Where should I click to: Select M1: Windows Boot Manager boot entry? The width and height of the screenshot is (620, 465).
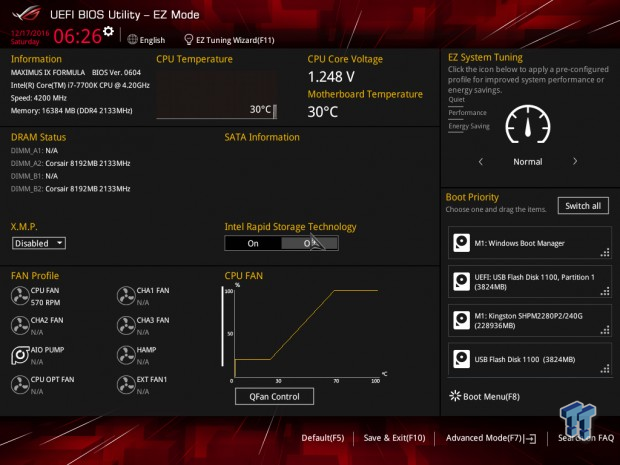point(530,243)
